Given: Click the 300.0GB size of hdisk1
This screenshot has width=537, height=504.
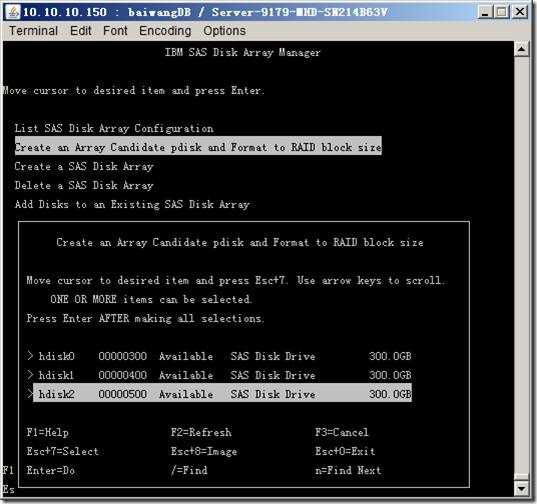Looking at the screenshot, I should pyautogui.click(x=390, y=375).
